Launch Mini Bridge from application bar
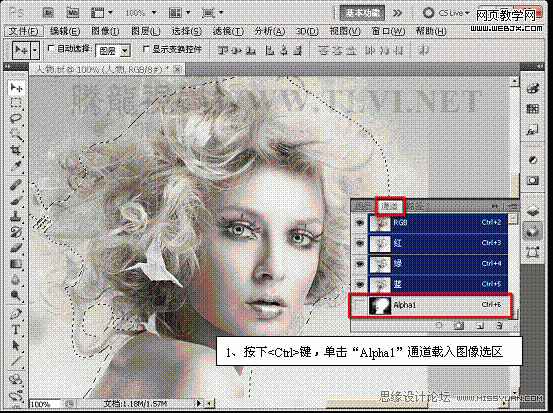 73,13
